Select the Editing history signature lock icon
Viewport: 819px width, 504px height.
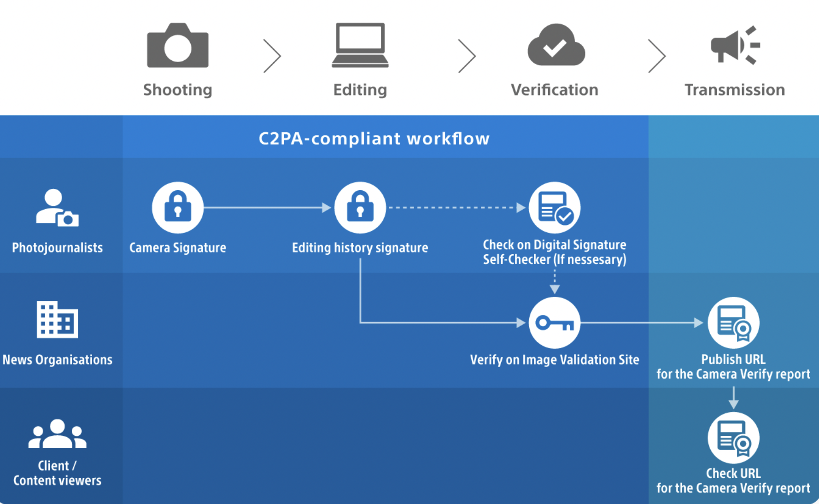pos(360,207)
